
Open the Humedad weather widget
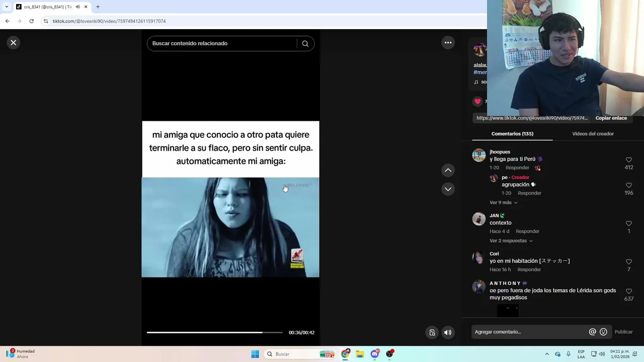pos(21,354)
